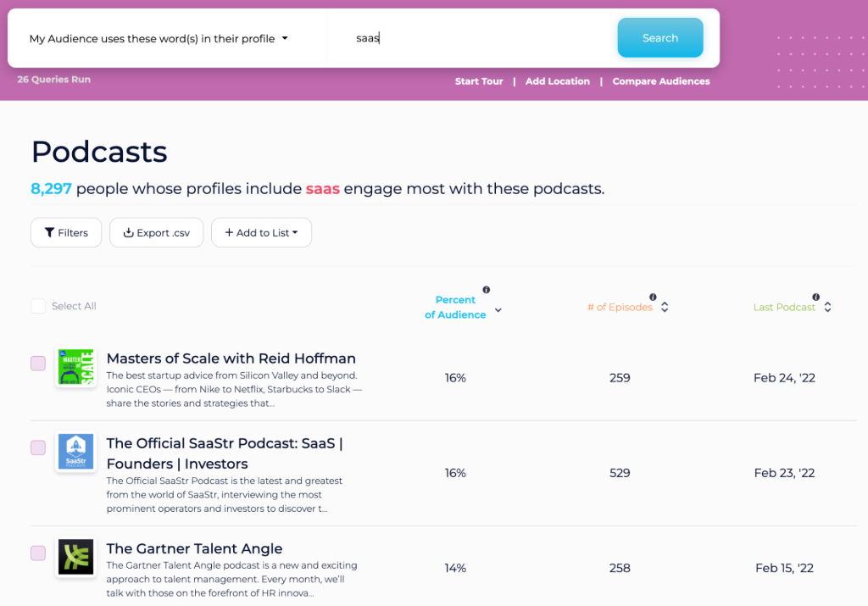
Task: Export results with Export .csv
Action: [156, 233]
